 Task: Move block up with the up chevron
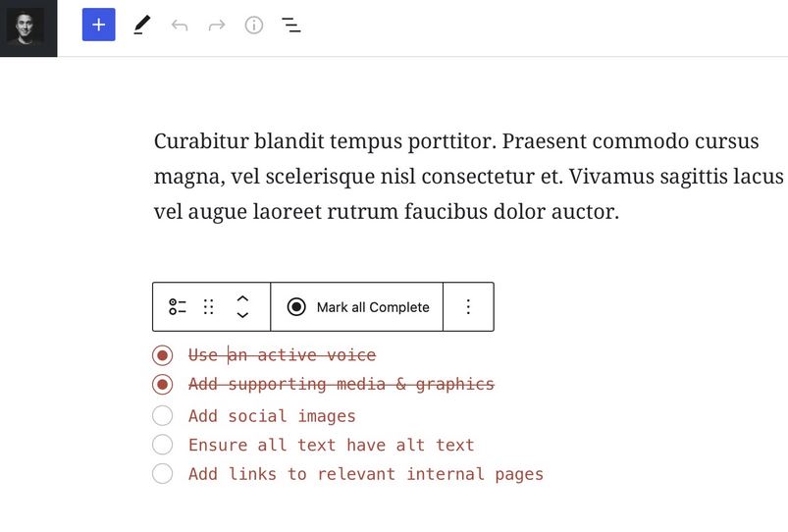pyautogui.click(x=242, y=298)
